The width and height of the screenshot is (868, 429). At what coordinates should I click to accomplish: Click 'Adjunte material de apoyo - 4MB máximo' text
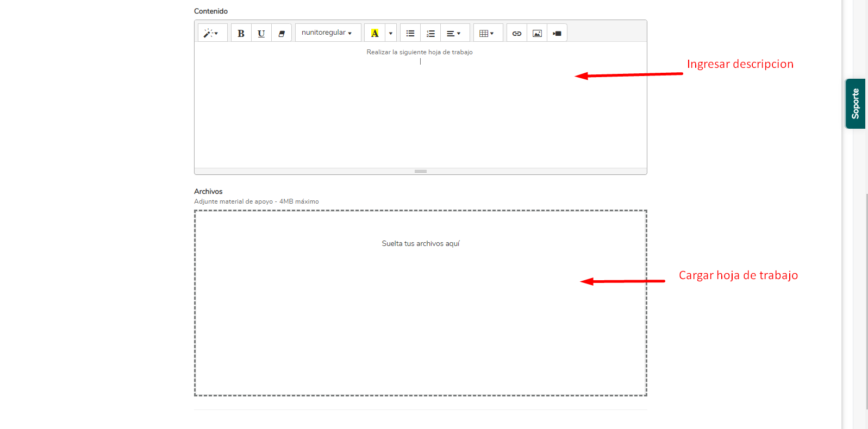click(x=257, y=201)
